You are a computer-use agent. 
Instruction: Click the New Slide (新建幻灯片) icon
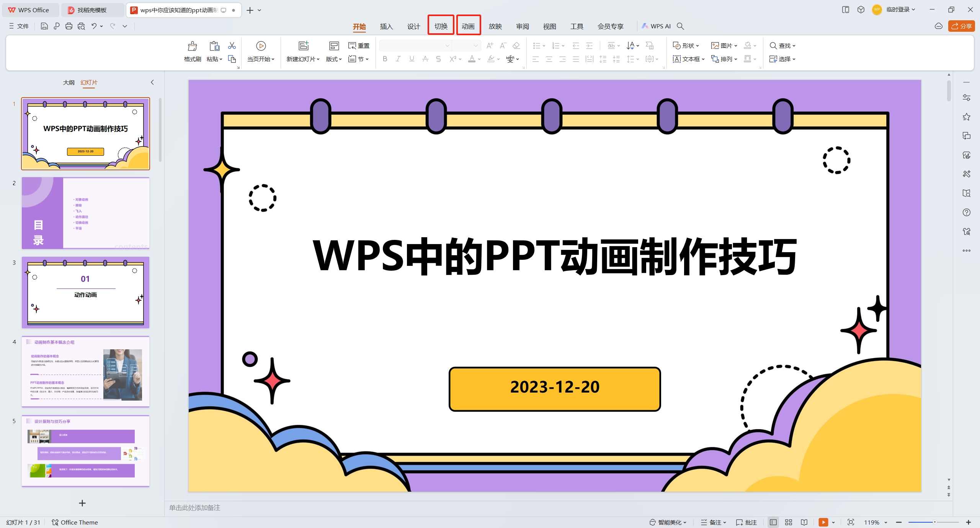[x=303, y=46]
